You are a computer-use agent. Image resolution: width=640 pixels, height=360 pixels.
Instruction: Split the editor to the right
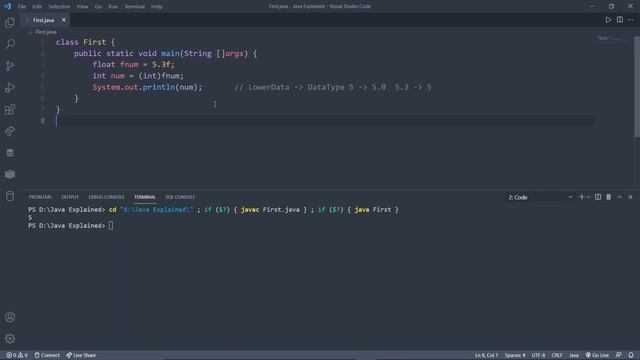pos(620,20)
